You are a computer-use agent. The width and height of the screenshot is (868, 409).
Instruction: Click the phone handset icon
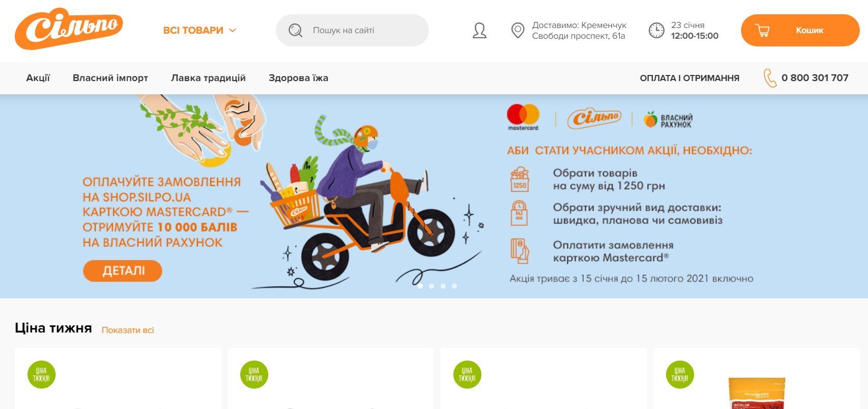[770, 78]
